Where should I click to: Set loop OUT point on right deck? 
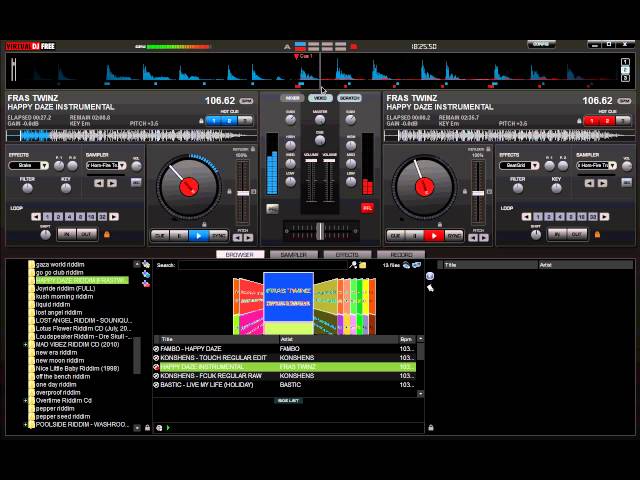(x=577, y=234)
